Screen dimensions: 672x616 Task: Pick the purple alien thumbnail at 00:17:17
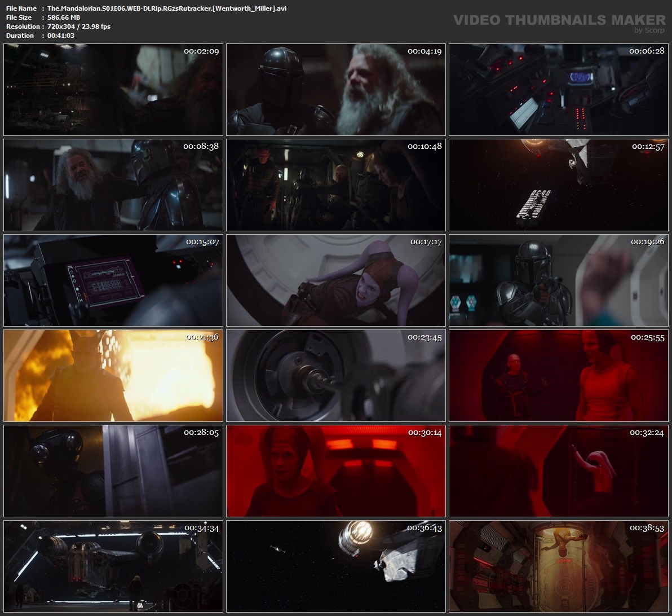pyautogui.click(x=336, y=280)
